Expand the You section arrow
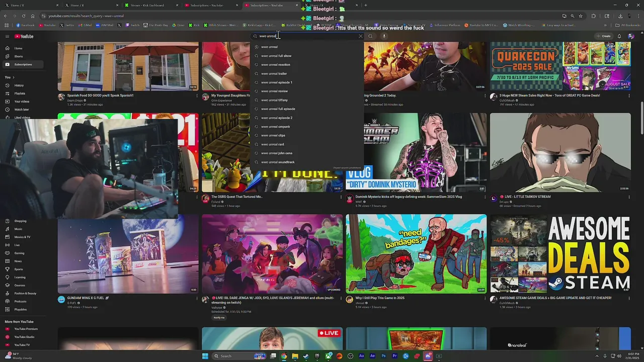This screenshot has width=644, height=362. pyautogui.click(x=13, y=77)
